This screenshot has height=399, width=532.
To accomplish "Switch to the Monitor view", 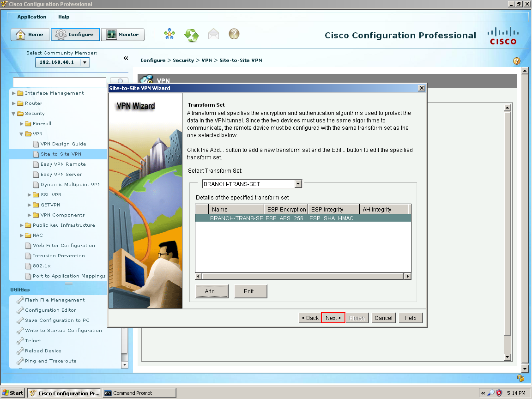I will click(123, 35).
